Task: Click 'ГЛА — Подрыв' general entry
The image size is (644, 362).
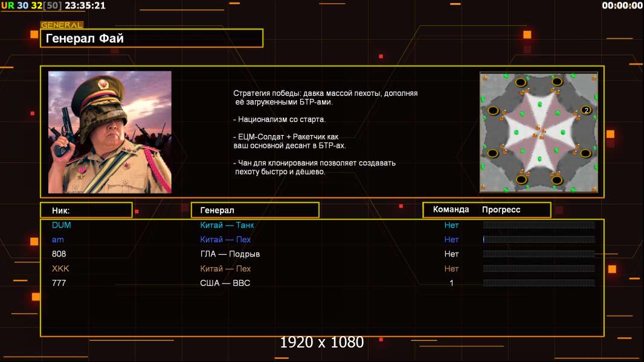Action: click(x=230, y=254)
